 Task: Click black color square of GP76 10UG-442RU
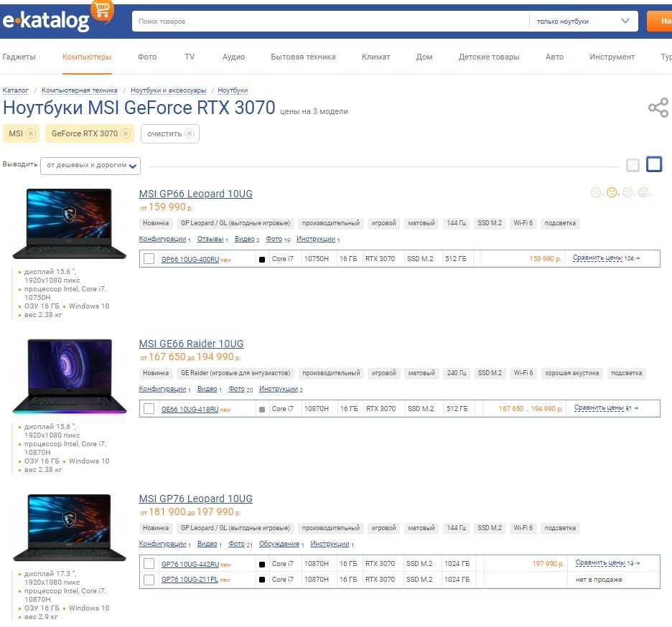(x=262, y=565)
